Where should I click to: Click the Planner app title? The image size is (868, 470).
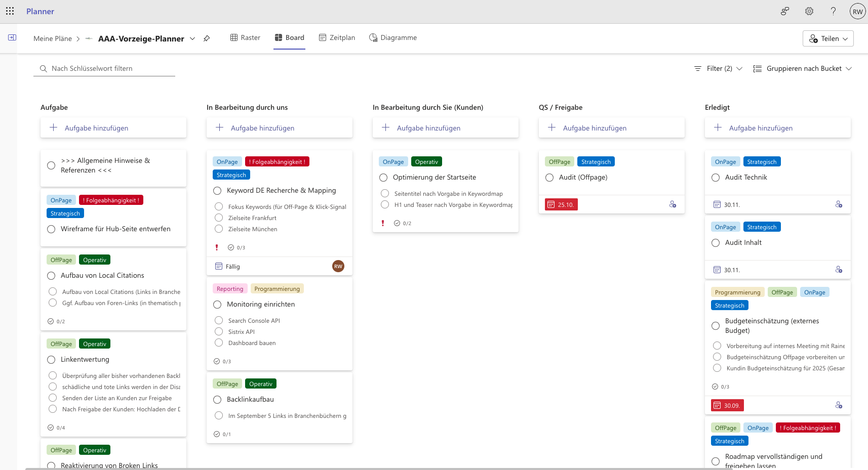pyautogui.click(x=40, y=11)
